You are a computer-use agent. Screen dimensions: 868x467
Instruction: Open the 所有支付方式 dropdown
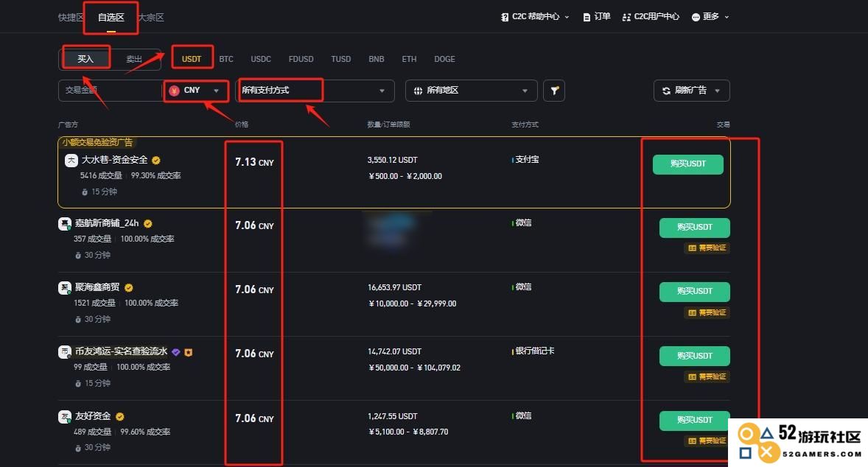pos(315,90)
